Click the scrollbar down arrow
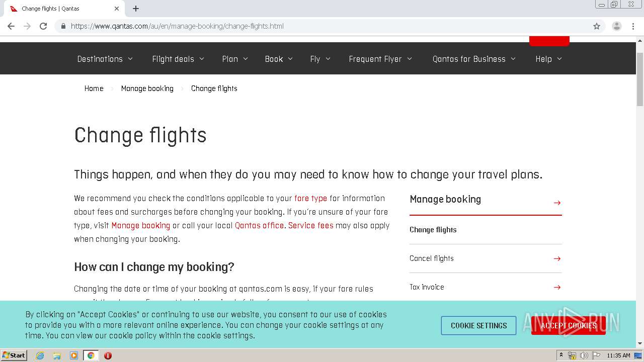This screenshot has width=644, height=362. tap(640, 344)
